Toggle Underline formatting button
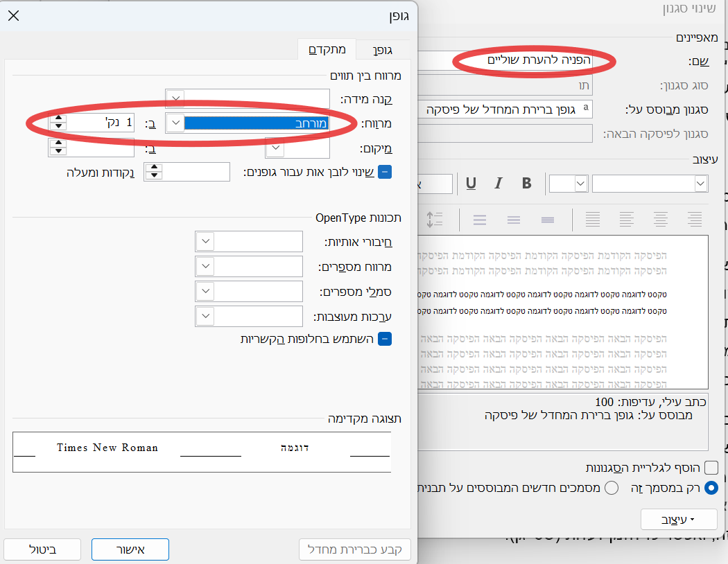728x564 pixels. pos(471,184)
